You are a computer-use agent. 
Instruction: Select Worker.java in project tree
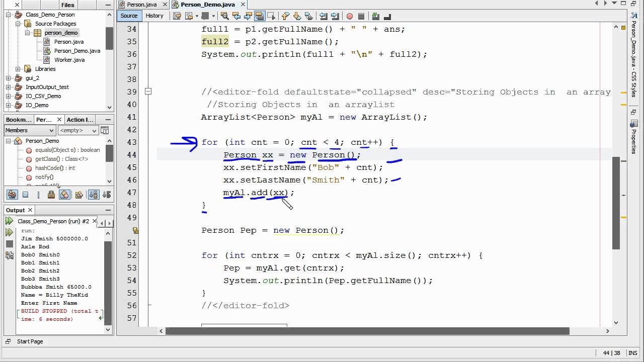point(69,60)
